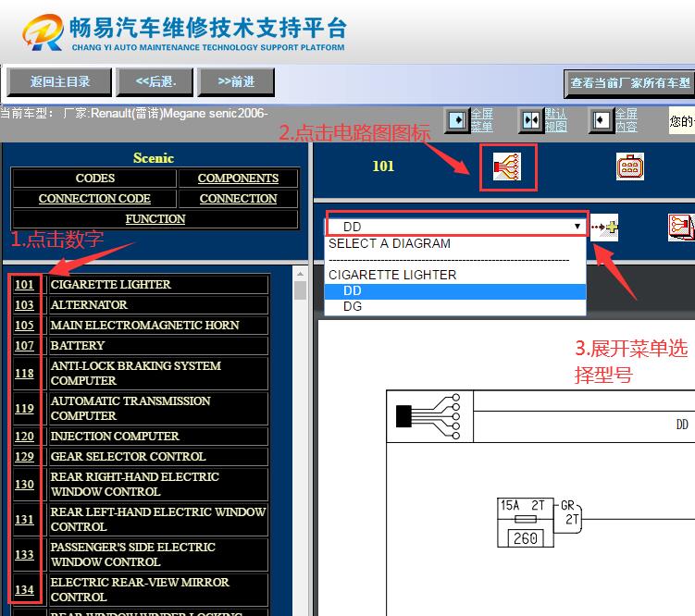The height and width of the screenshot is (616, 695).
Task: Click the 全屏内容 label link
Action: pyautogui.click(x=626, y=120)
